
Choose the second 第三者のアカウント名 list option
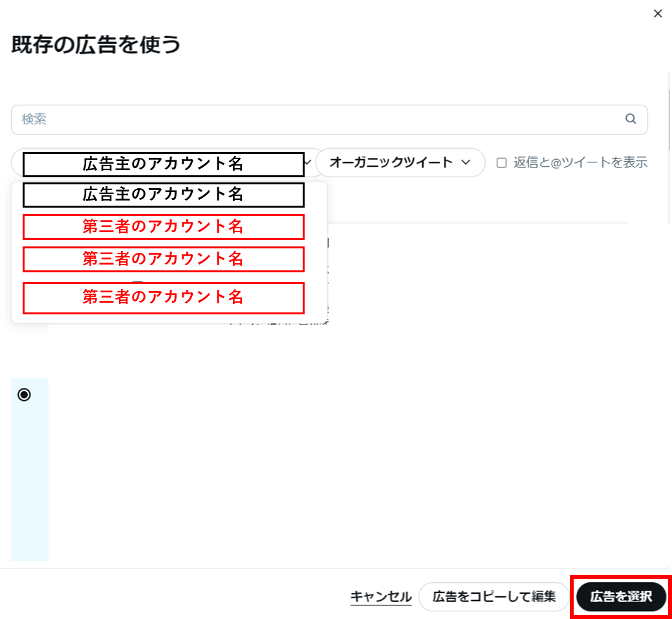(163, 259)
